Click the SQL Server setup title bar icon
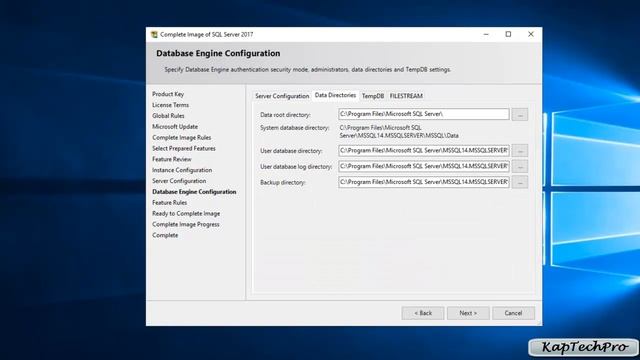Screen dimensions: 640x360 click(x=154, y=35)
